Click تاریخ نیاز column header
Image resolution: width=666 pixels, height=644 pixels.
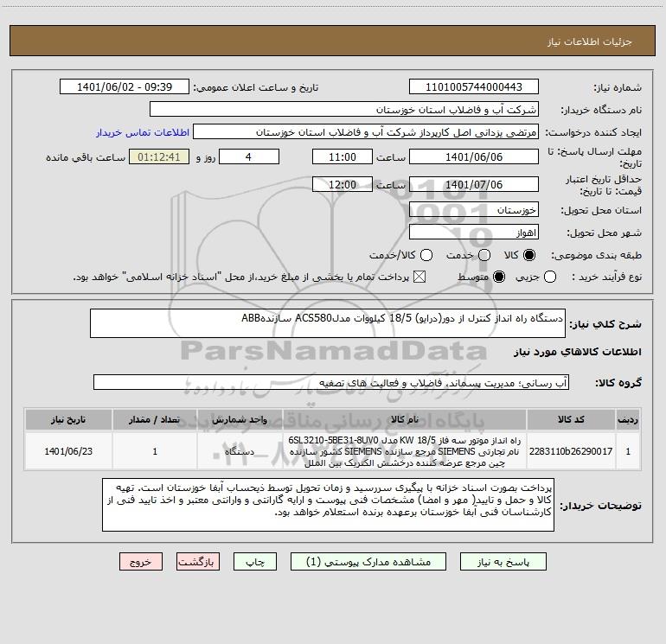click(68, 419)
